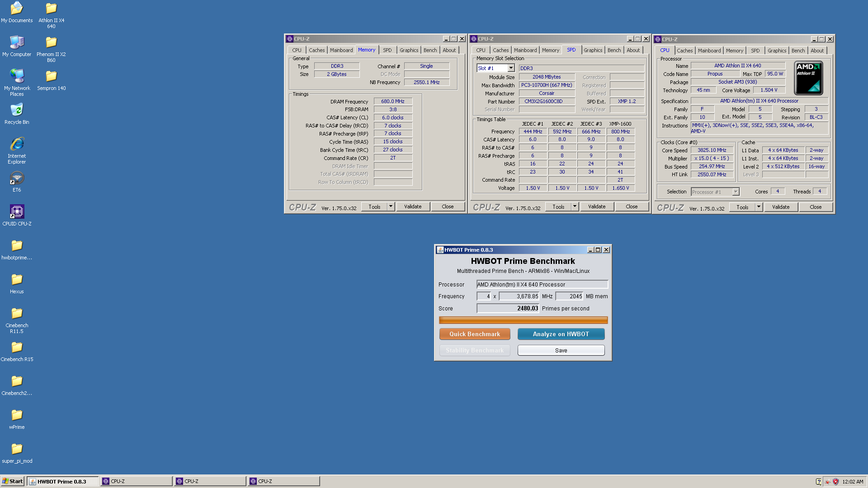Screen dimensions: 868x488
Task: Click Validate in Memory CPU-Z window
Action: tap(413, 206)
